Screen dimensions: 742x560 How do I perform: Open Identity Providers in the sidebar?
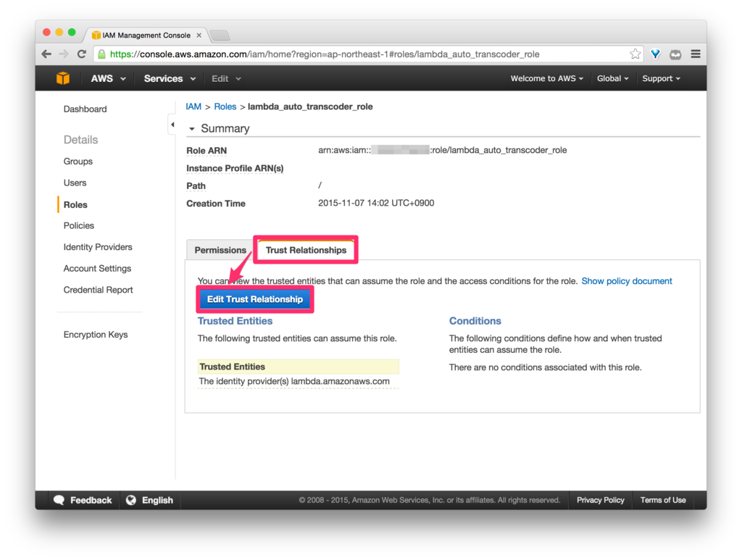pos(98,247)
